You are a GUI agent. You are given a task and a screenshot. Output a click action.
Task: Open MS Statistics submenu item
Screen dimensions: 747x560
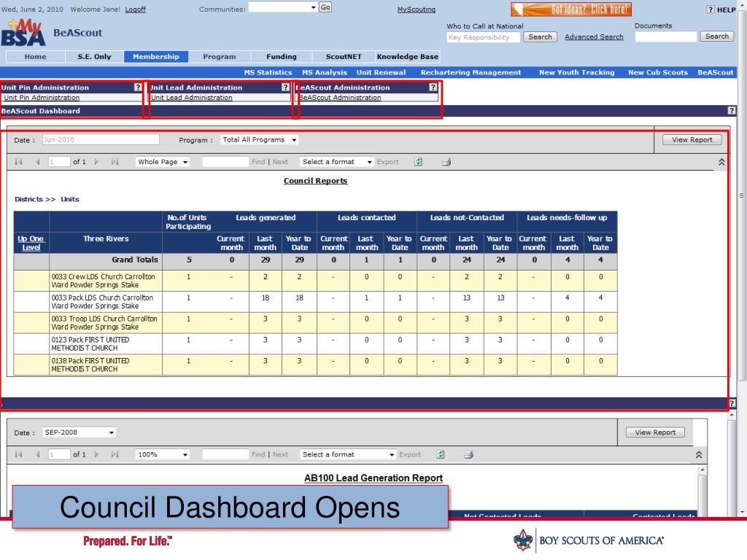(268, 72)
